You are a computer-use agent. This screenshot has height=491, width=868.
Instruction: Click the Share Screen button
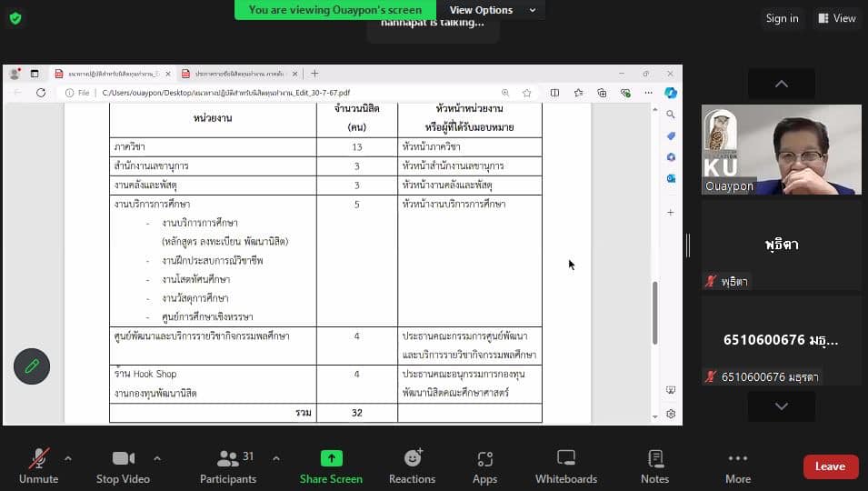click(331, 466)
